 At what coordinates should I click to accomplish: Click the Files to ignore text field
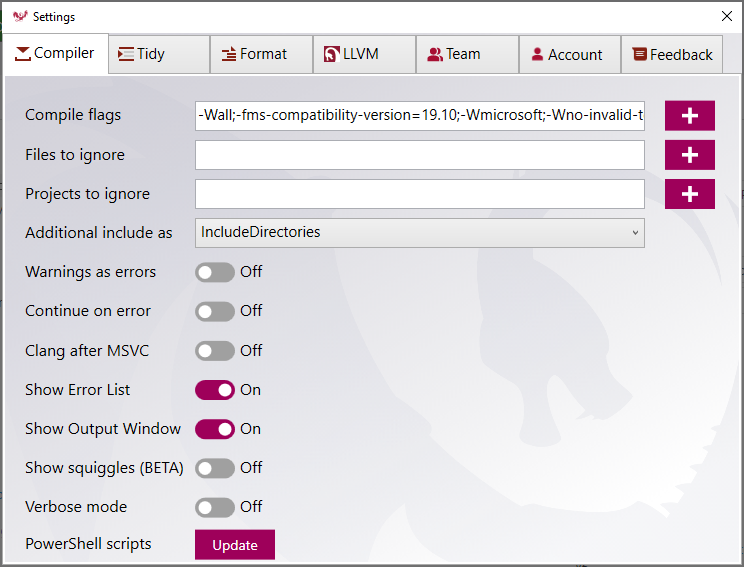click(420, 155)
